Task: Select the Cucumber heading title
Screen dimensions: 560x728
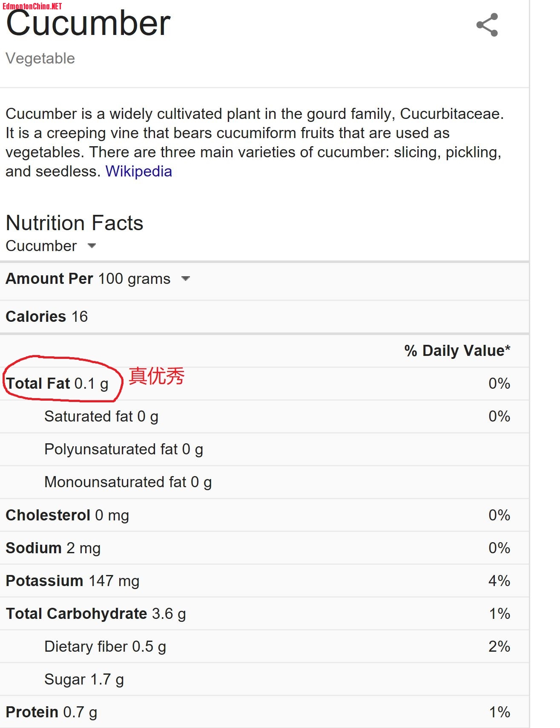Action: coord(88,23)
